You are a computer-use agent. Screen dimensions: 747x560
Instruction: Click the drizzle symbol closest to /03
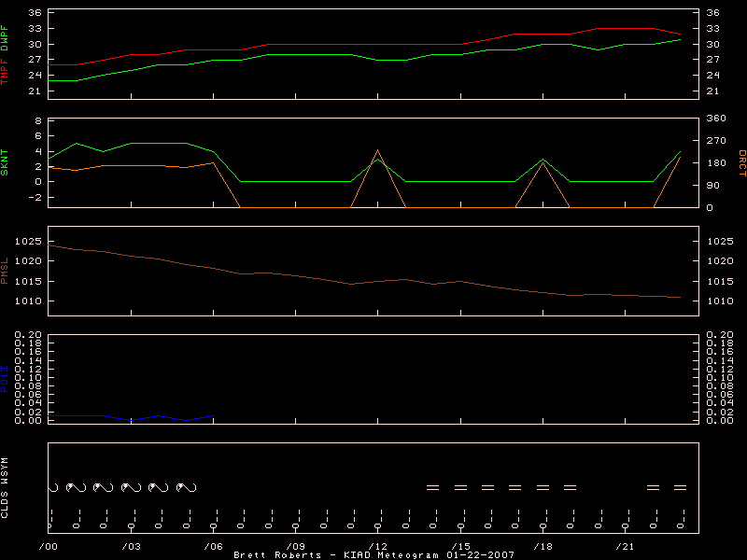125,485
